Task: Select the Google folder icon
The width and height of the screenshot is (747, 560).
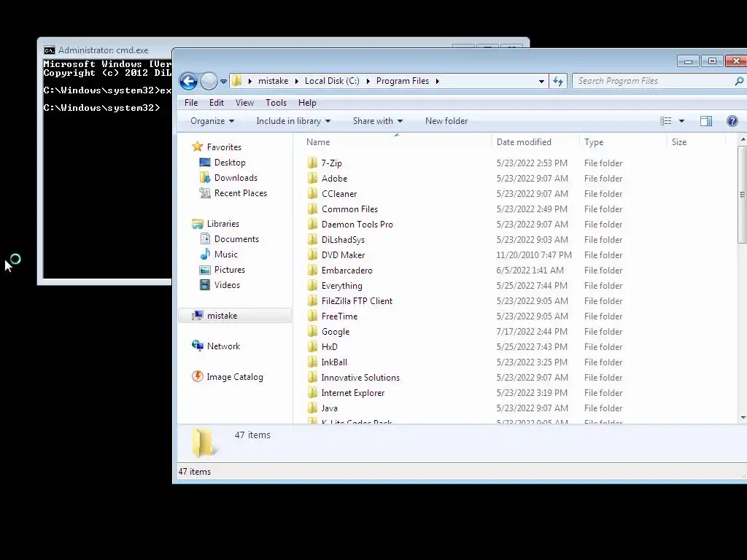Action: tap(312, 331)
